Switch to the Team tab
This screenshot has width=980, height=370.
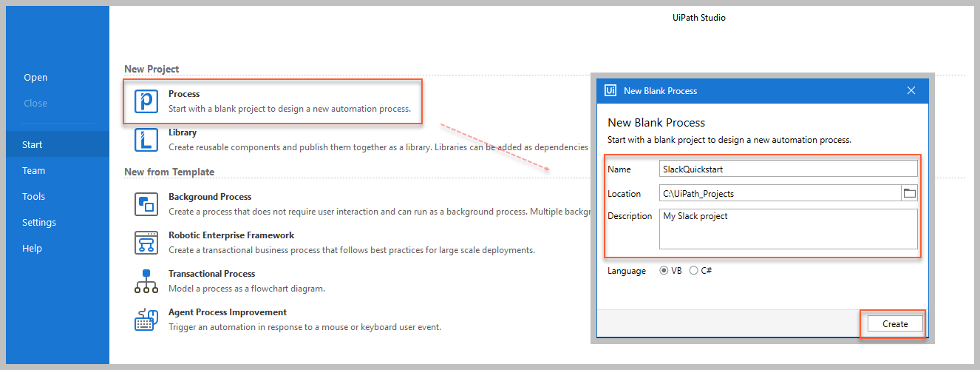pos(34,170)
